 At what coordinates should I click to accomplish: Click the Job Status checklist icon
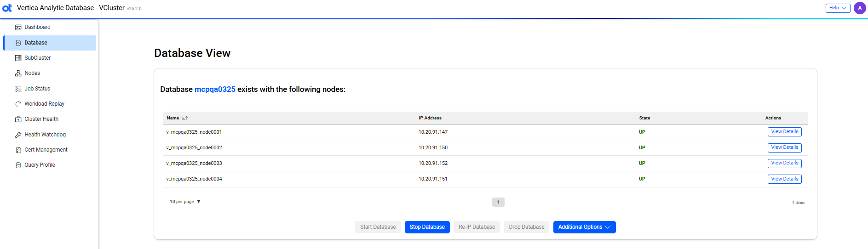[18, 89]
